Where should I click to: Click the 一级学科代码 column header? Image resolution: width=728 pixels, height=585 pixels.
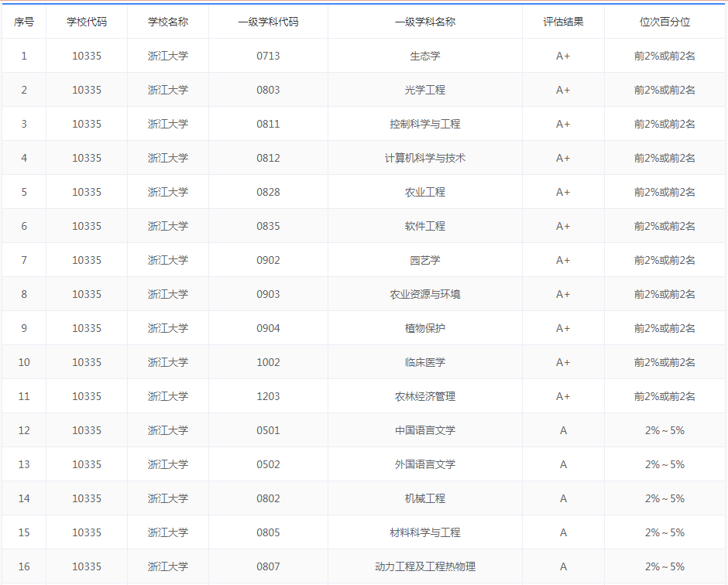point(269,22)
